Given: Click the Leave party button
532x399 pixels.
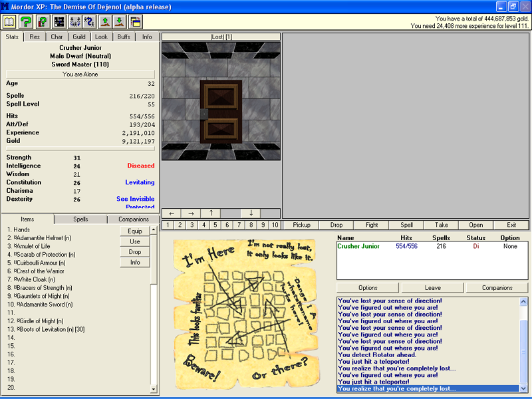Looking at the screenshot, I should point(433,288).
